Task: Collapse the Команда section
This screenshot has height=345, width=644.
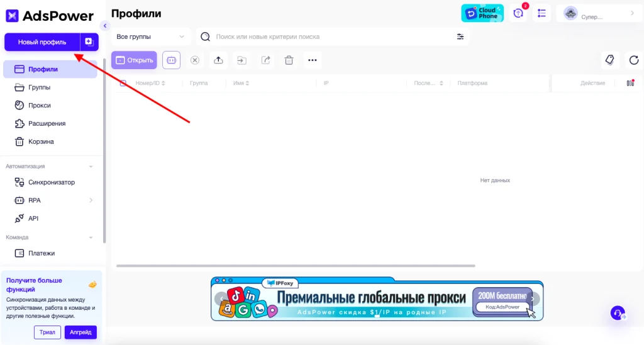Action: point(91,237)
